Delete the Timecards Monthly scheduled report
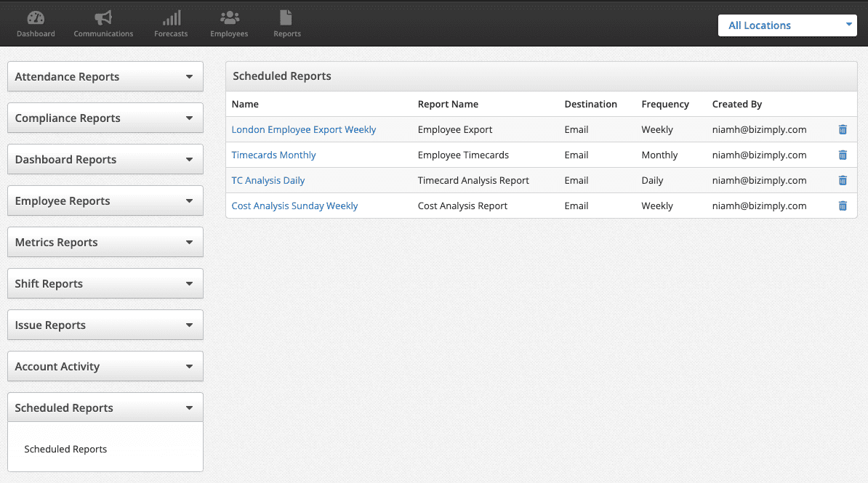Screen dimensions: 868x483 coord(843,155)
